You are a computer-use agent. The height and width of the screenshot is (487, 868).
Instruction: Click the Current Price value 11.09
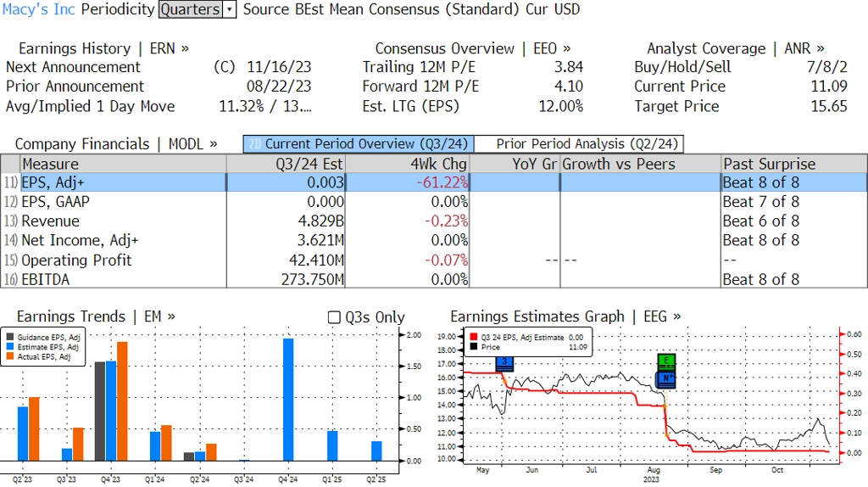coord(829,87)
